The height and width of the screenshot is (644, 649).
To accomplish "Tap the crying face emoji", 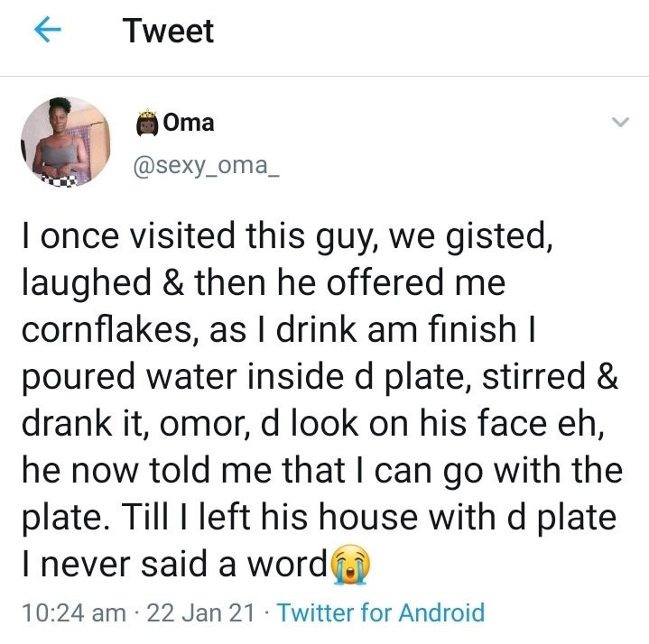I will pyautogui.click(x=351, y=564).
